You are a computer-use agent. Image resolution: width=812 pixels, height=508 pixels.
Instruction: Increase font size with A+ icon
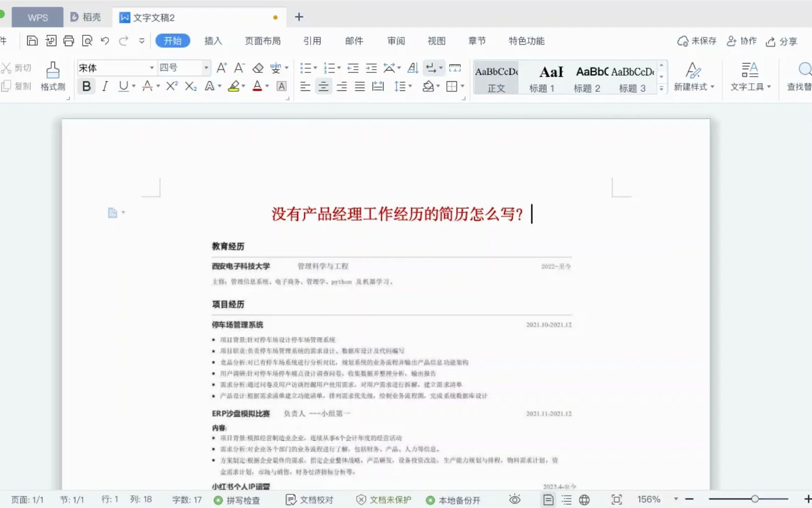(222, 68)
